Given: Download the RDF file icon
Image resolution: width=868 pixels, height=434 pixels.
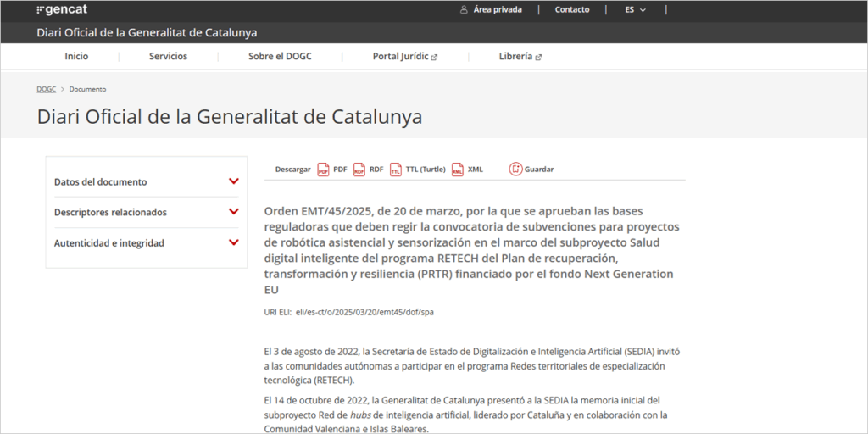Looking at the screenshot, I should click(359, 170).
